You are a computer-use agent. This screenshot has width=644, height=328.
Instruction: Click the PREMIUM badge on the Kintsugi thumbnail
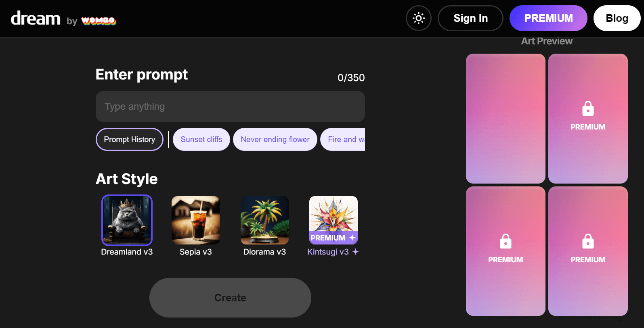coord(334,238)
